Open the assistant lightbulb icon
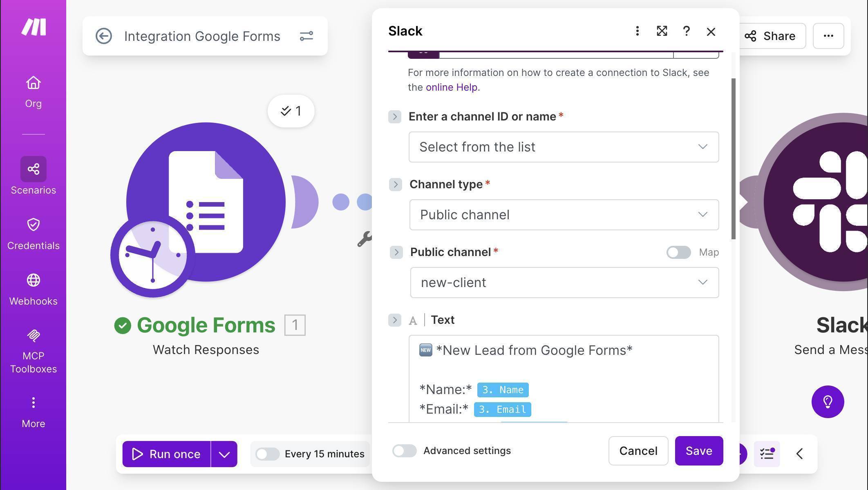This screenshot has width=868, height=490. click(x=828, y=402)
